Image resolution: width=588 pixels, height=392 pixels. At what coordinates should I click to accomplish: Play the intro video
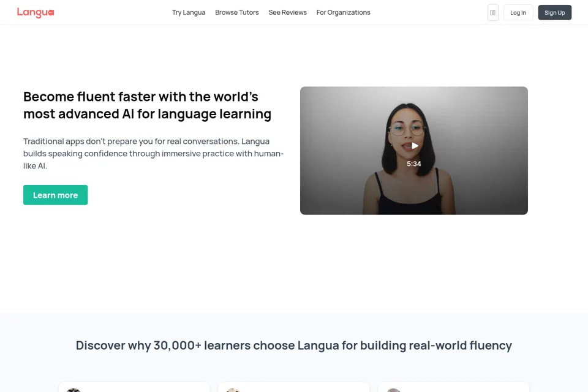(415, 146)
